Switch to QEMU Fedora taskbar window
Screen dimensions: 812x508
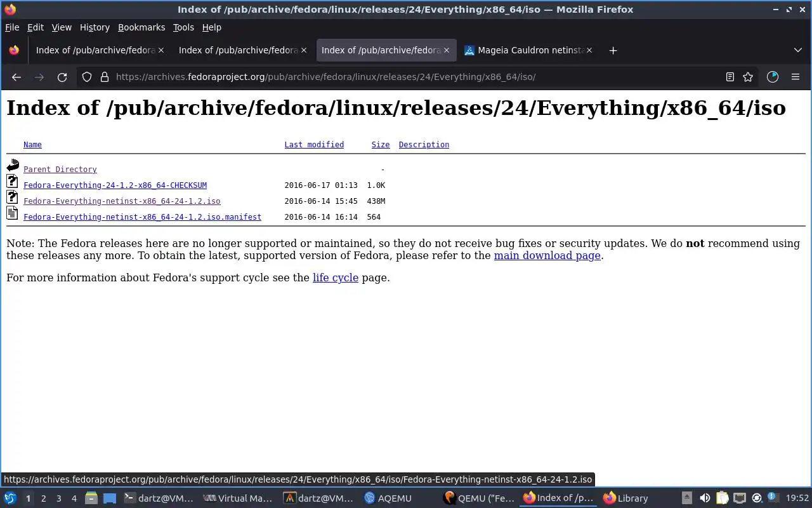point(479,498)
